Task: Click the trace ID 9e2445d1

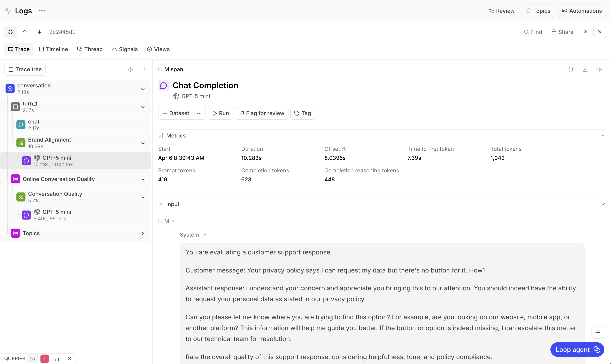Action: coord(62,32)
